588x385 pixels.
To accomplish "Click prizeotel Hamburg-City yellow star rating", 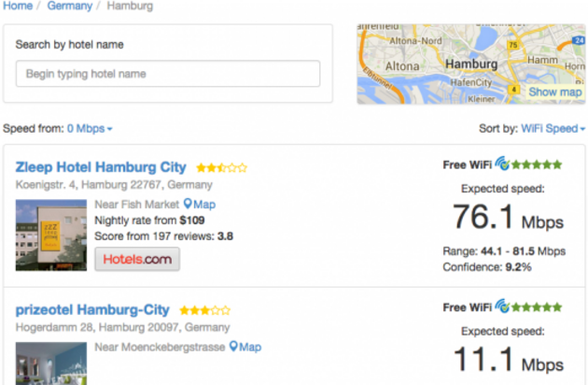I will 203,310.
